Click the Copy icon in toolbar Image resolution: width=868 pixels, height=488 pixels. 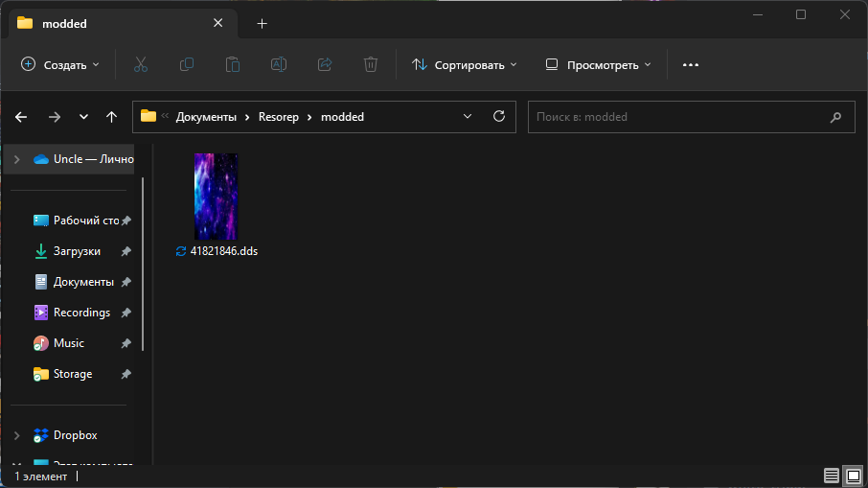click(187, 65)
